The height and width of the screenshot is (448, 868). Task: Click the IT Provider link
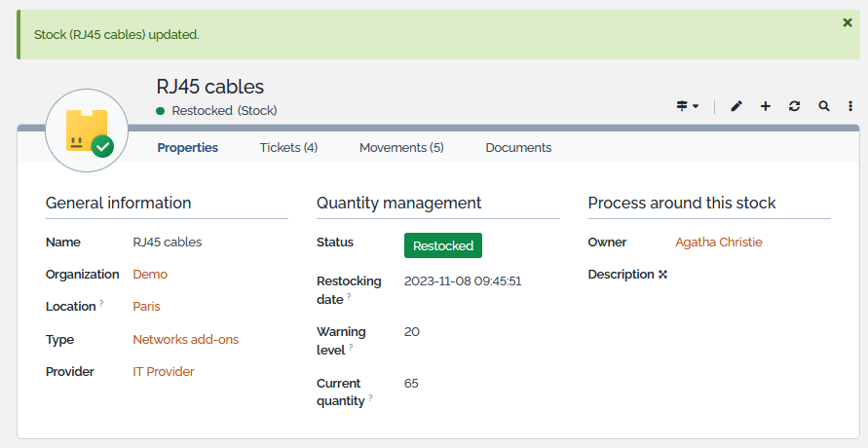[164, 372]
